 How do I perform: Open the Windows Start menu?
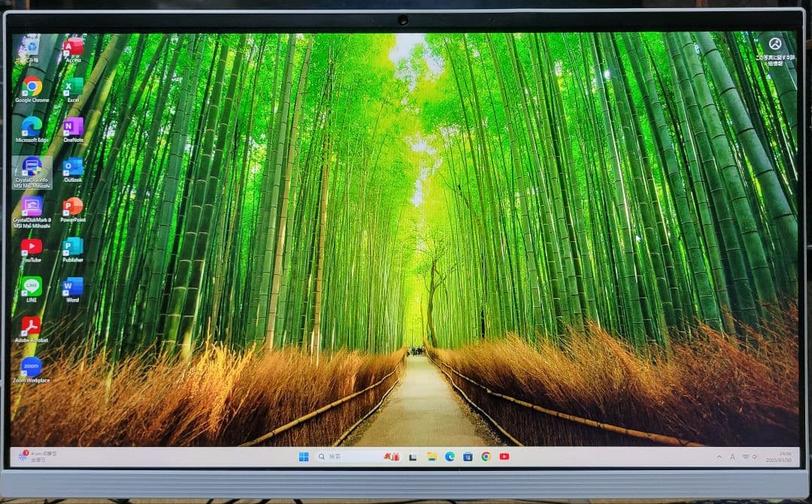[x=304, y=457]
